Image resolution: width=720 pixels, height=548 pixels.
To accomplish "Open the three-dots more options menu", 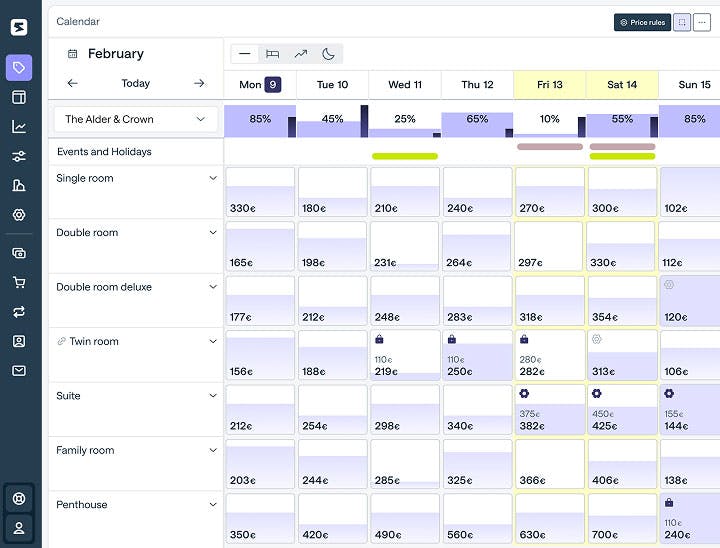I will pyautogui.click(x=702, y=22).
